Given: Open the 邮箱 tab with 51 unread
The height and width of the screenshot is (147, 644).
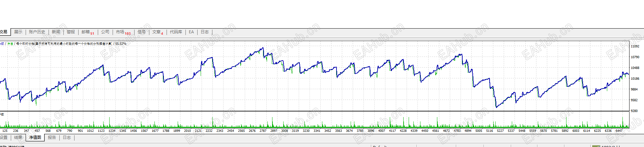Looking at the screenshot, I should 88,32.
